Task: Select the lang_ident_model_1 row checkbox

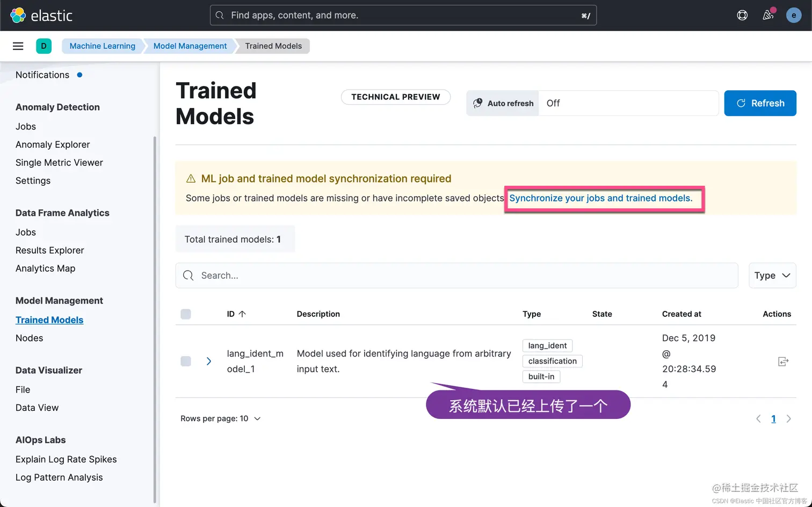Action: point(186,361)
